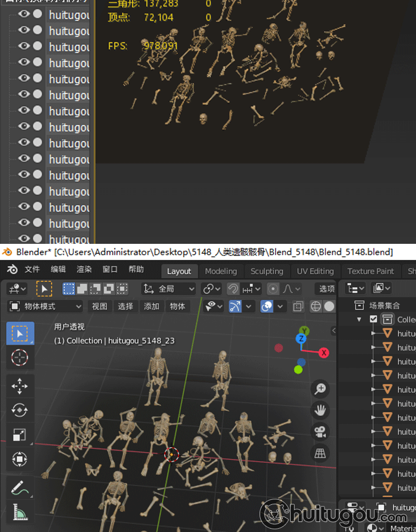The image size is (416, 532).
Task: Pick the Scale tool
Action: point(19,435)
